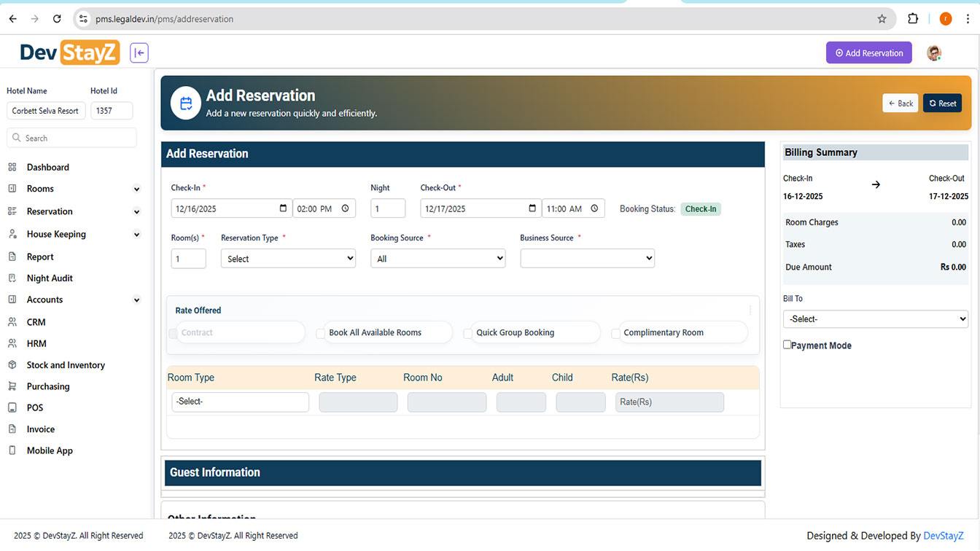Image resolution: width=980 pixels, height=551 pixels.
Task: Enable the Complimentary Room checkbox
Action: (615, 332)
